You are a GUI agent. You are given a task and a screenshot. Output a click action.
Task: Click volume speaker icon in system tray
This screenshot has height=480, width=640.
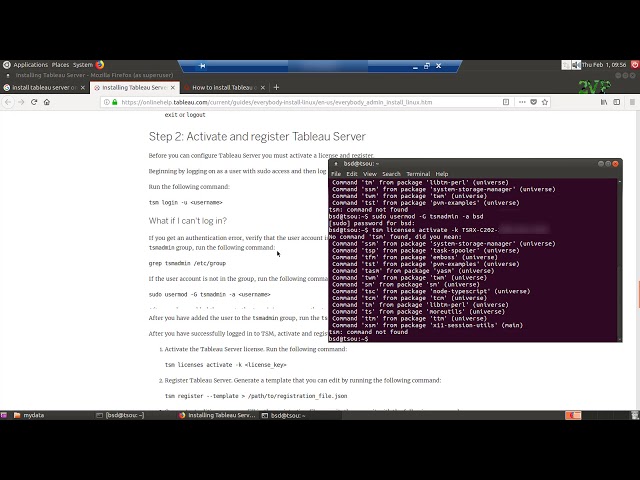pos(576,65)
